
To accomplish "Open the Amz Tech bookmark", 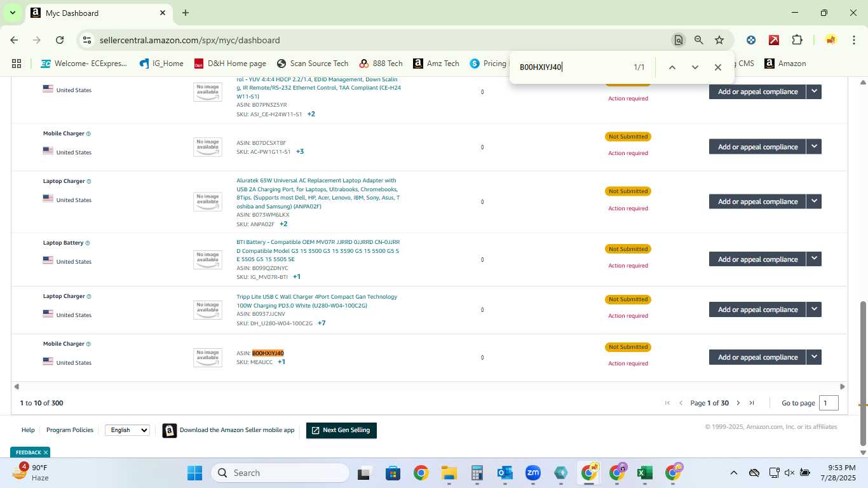I will [436, 64].
